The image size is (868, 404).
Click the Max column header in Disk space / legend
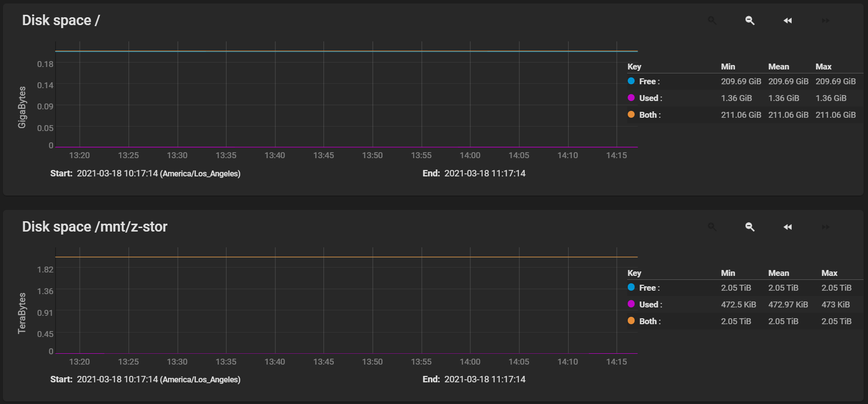tap(823, 67)
